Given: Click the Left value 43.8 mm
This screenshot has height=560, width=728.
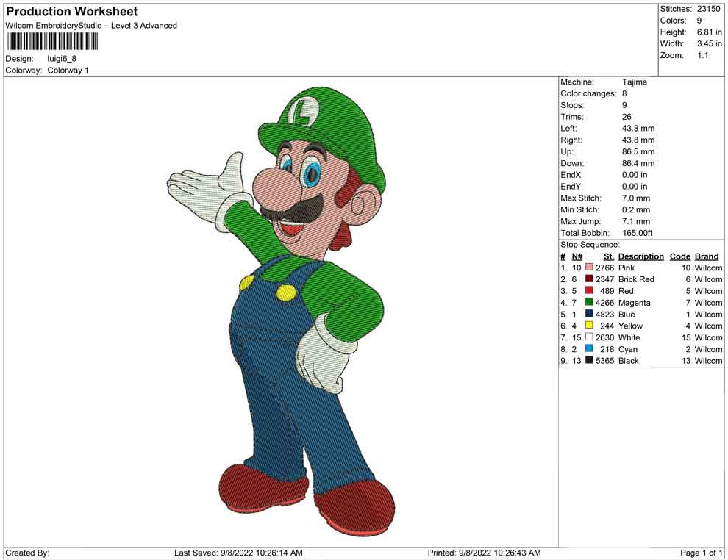Looking at the screenshot, I should coord(638,129).
